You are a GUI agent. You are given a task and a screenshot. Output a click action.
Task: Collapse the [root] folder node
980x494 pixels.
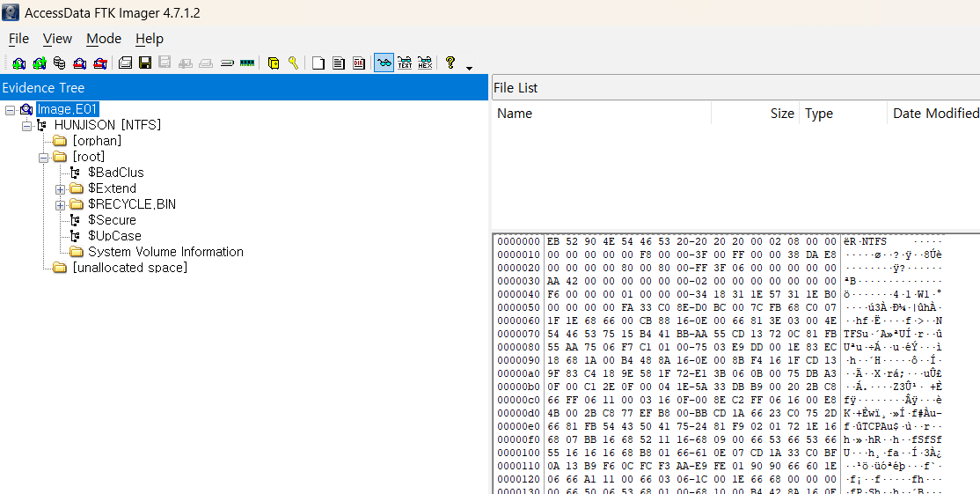coord(43,157)
